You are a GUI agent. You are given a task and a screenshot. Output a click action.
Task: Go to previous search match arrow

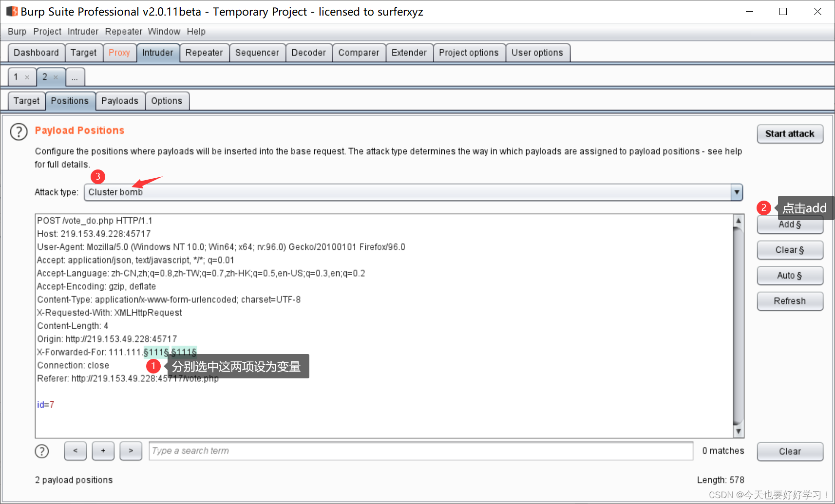click(x=75, y=451)
